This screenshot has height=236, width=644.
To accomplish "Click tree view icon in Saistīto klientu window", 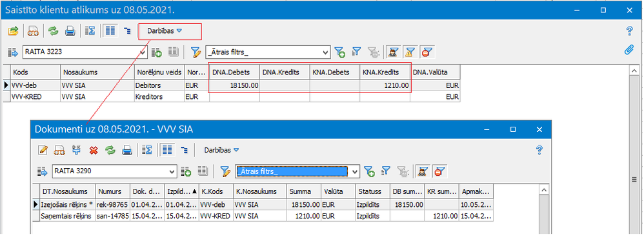I will pos(127,31).
